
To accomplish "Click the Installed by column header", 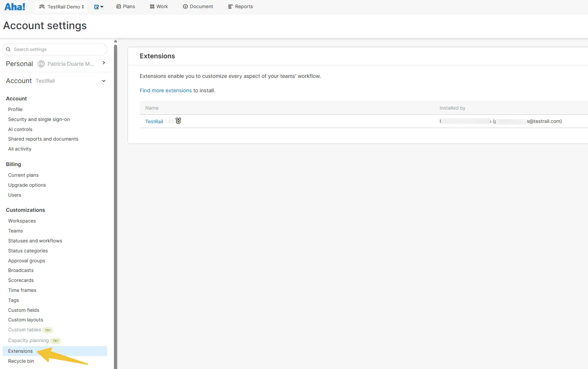I will pos(452,108).
